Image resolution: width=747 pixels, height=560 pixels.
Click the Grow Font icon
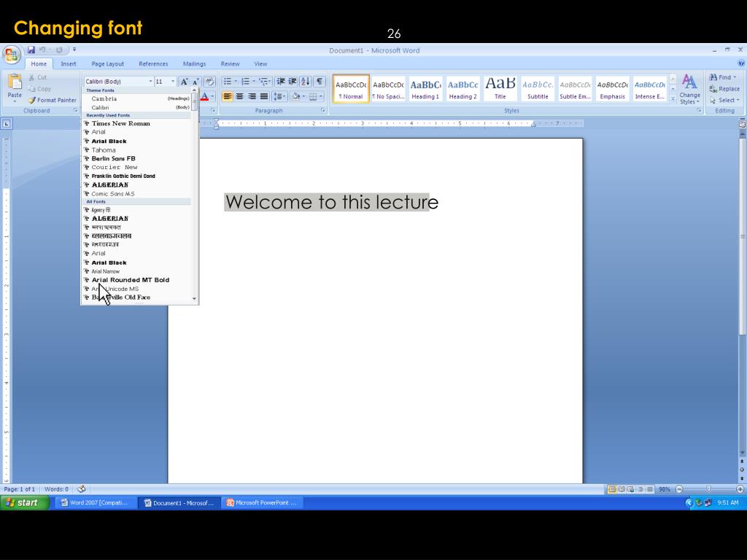(x=184, y=82)
